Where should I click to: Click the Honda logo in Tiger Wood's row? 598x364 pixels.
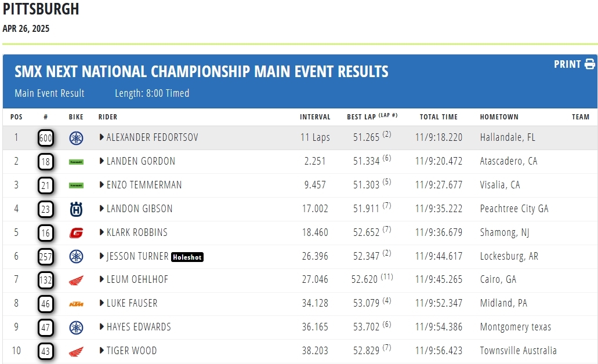[x=76, y=351]
